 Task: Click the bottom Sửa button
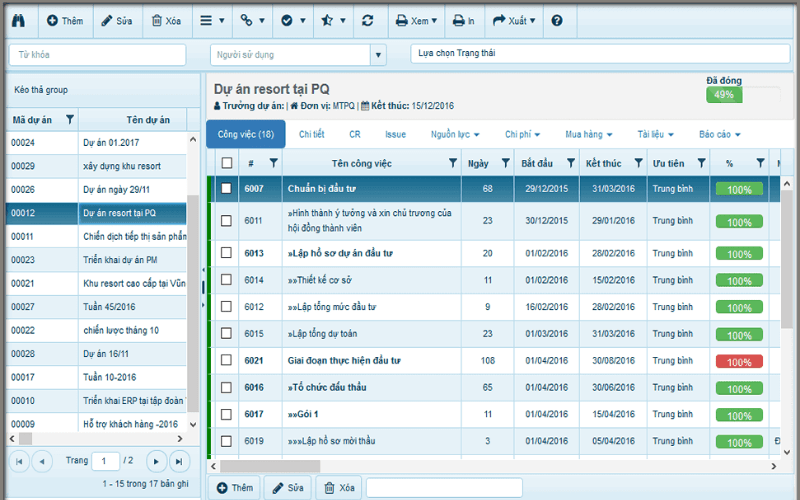(x=288, y=488)
